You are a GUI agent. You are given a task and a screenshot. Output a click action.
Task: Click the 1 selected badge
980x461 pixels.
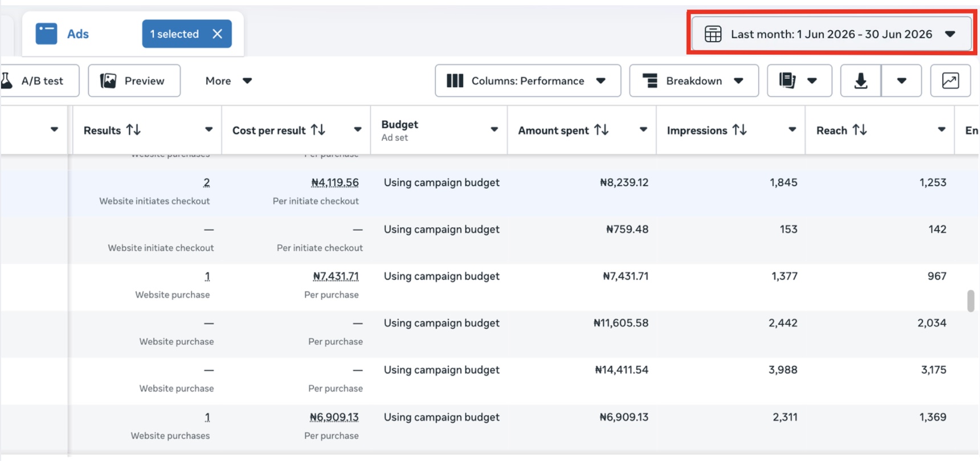click(187, 34)
